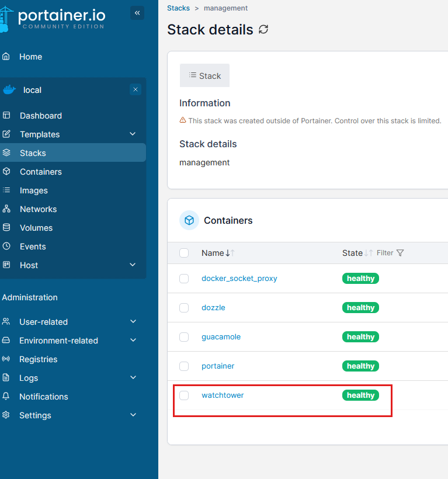
Task: Click the Networks topology icon
Action: pos(6,209)
